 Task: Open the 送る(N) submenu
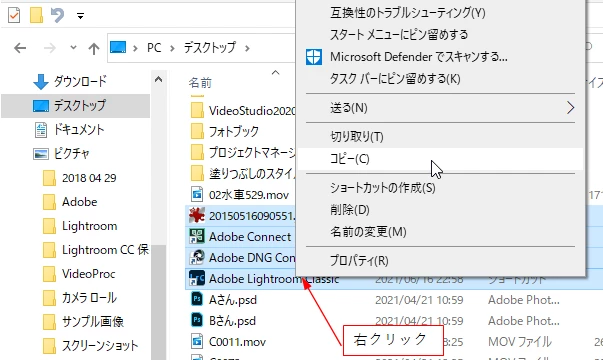tap(440, 108)
